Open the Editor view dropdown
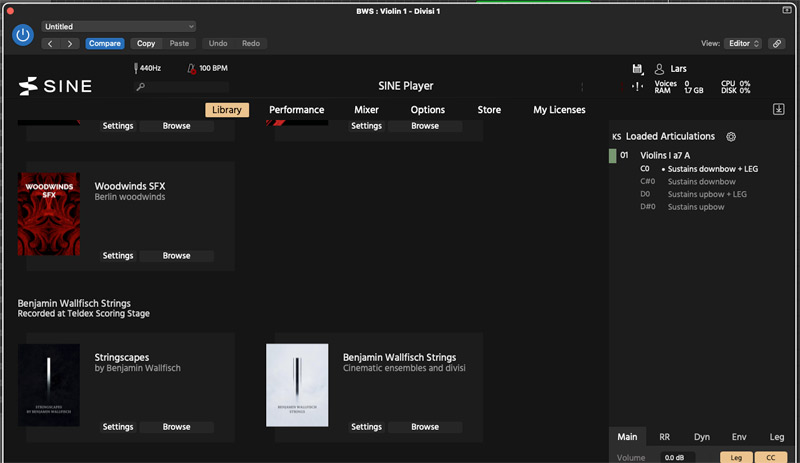Viewport: 800px width, 463px height. [744, 44]
